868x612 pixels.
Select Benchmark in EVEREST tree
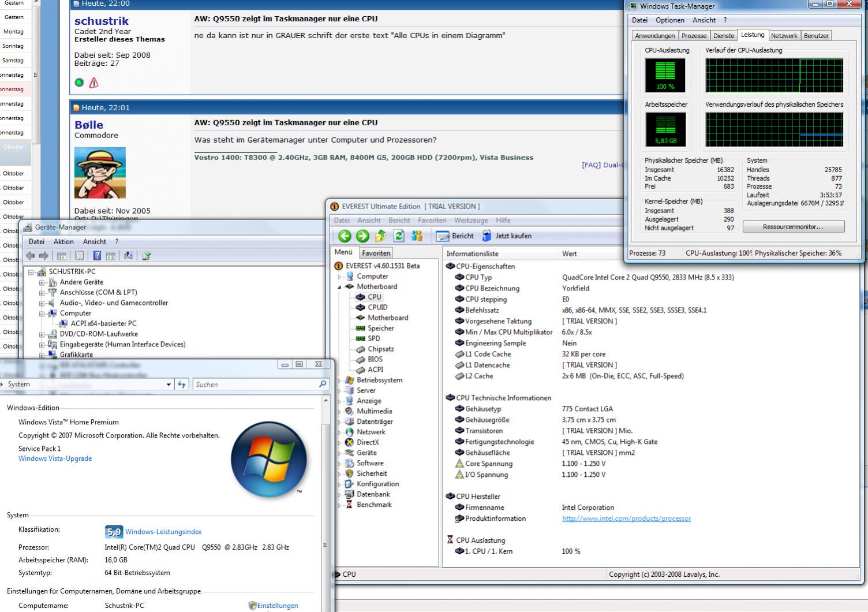click(374, 505)
